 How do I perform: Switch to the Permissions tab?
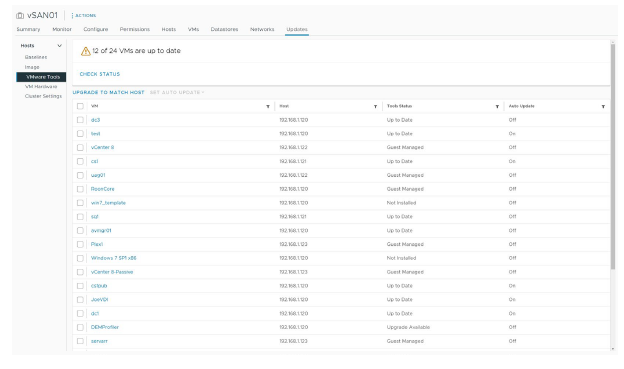tap(135, 29)
